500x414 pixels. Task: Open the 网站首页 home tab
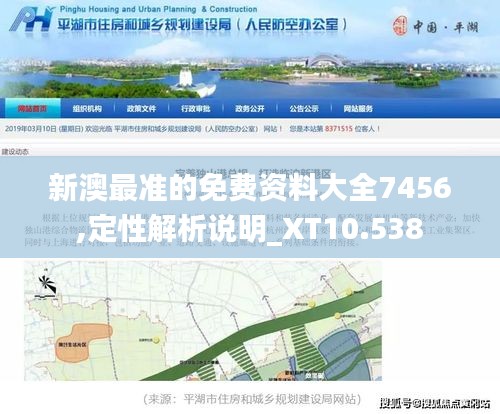(x=32, y=109)
